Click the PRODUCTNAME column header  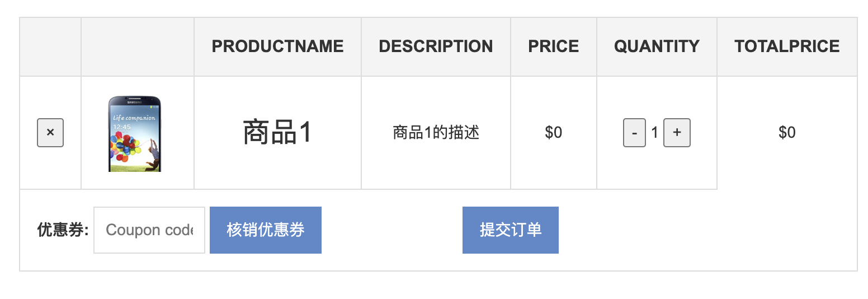[x=277, y=46]
